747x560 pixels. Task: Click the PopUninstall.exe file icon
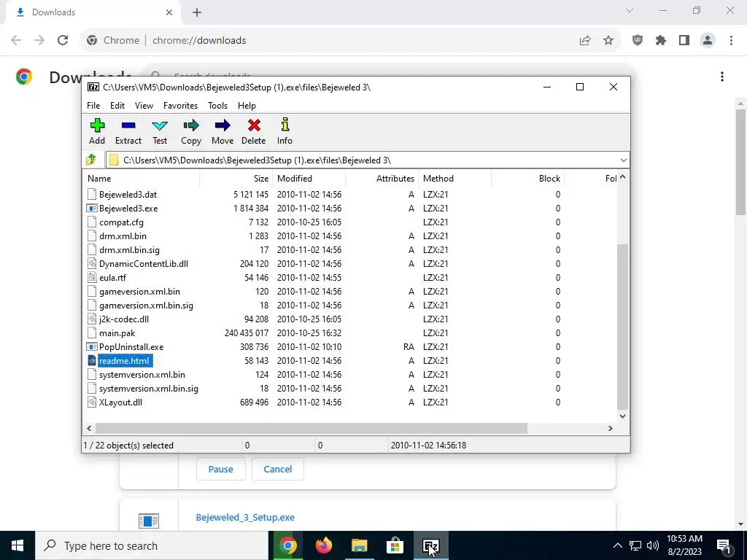point(92,346)
